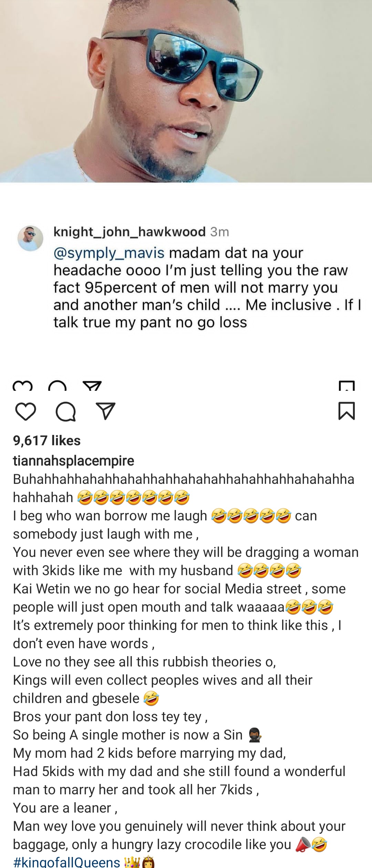Click the cropped comment bubble in embedded screenshot

point(58,386)
